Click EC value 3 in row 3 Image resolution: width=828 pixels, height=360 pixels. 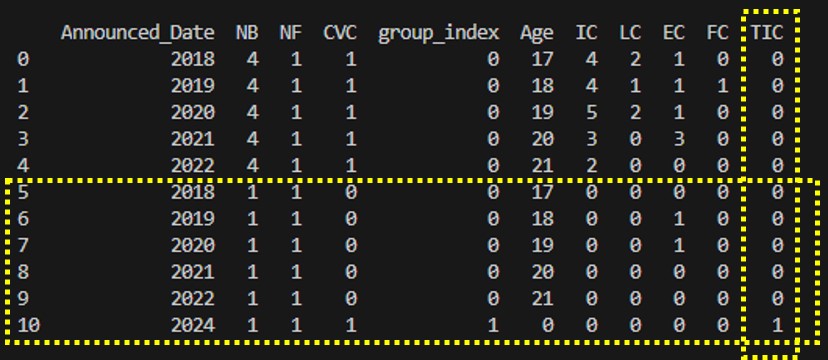coord(680,139)
